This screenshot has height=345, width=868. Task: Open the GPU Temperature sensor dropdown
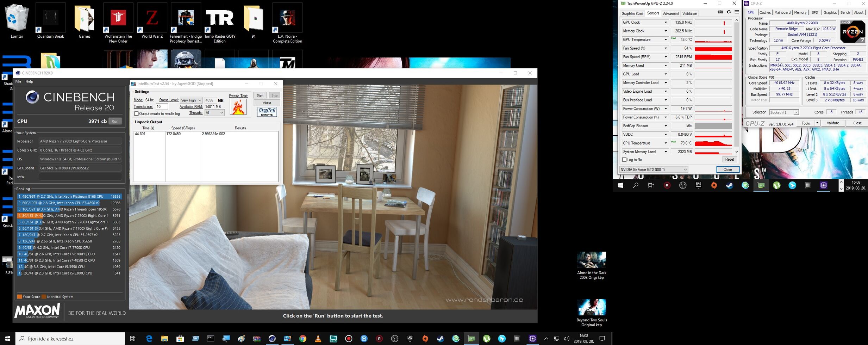[x=666, y=39]
